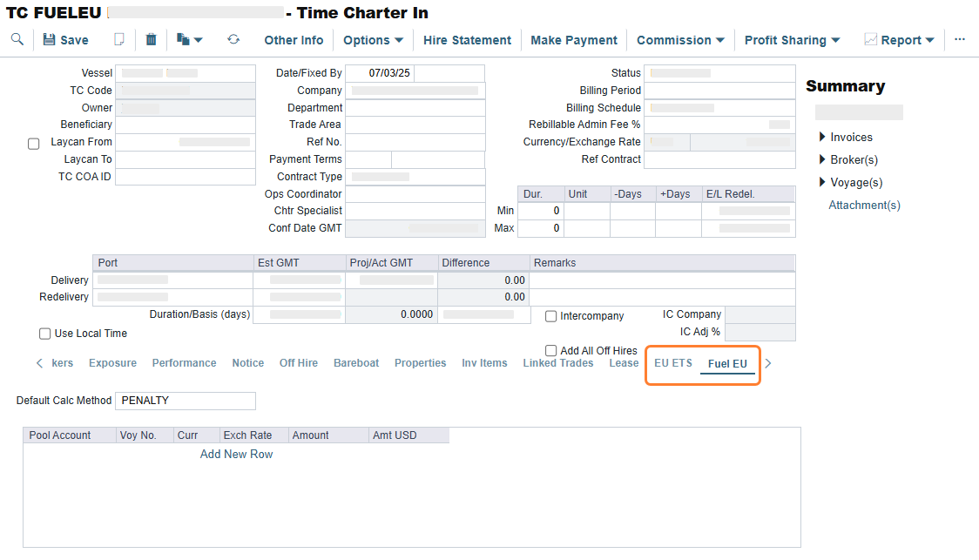Viewport: 979px width, 560px height.
Task: Refresh the form using refresh icon
Action: coord(233,40)
